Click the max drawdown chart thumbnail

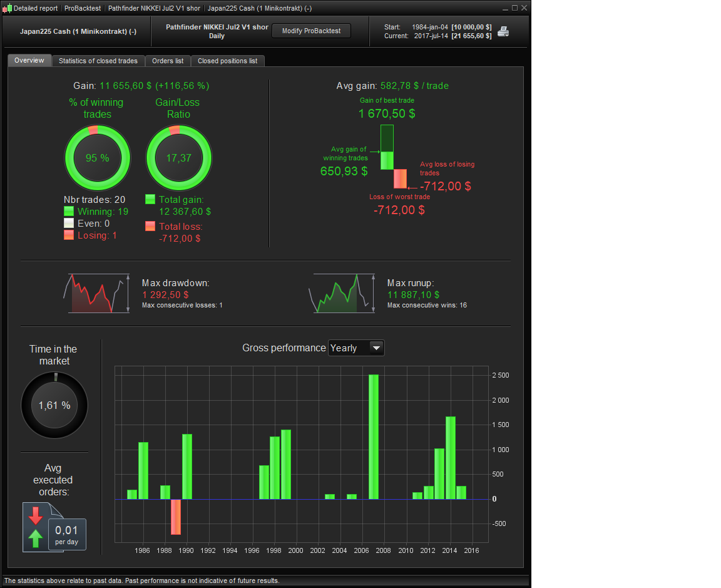pos(96,294)
